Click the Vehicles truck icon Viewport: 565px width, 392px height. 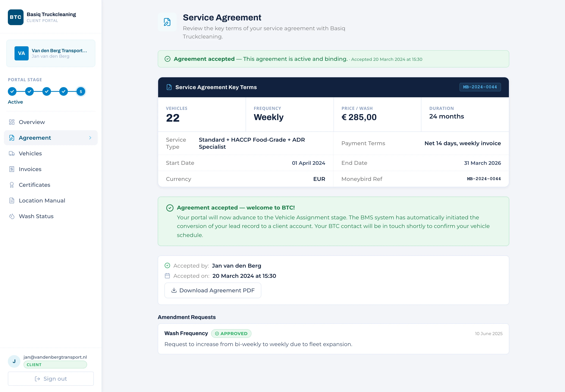click(x=12, y=153)
